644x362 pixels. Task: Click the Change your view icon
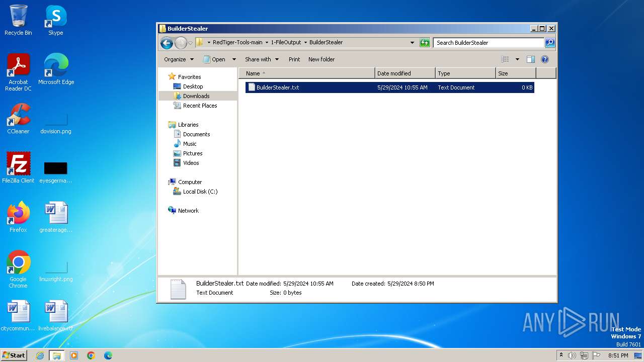click(x=505, y=59)
